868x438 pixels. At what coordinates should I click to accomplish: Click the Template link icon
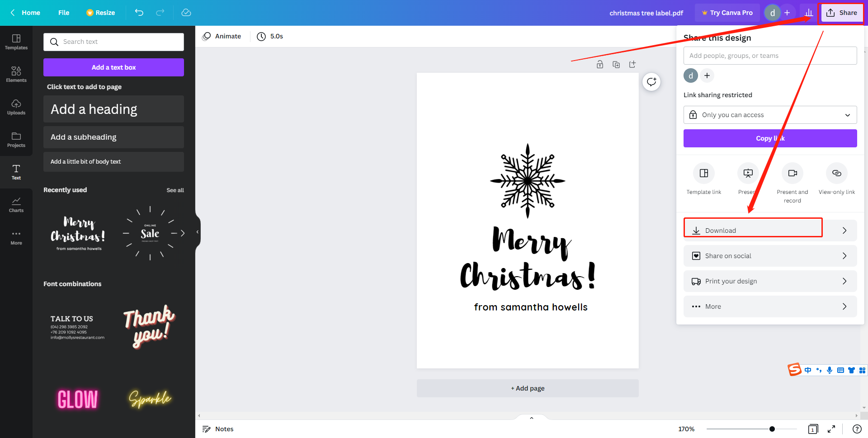pyautogui.click(x=704, y=173)
